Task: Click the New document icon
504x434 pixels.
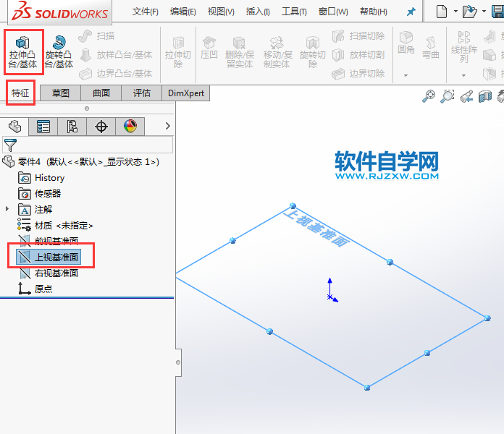Action: [x=442, y=12]
